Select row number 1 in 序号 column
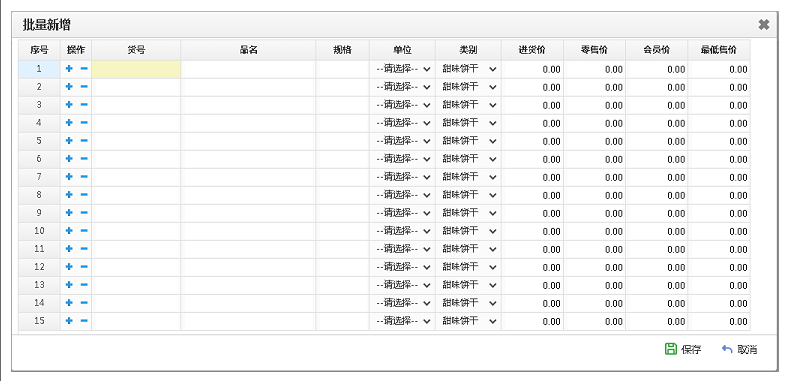792x381 pixels. (39, 69)
